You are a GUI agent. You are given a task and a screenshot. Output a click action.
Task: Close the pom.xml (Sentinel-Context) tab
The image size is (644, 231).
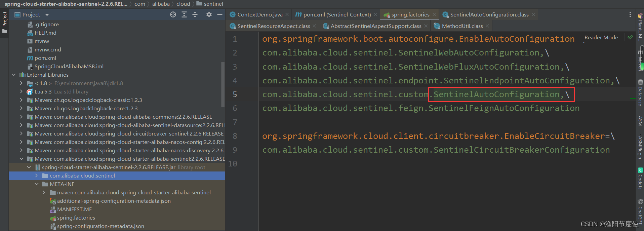point(375,14)
